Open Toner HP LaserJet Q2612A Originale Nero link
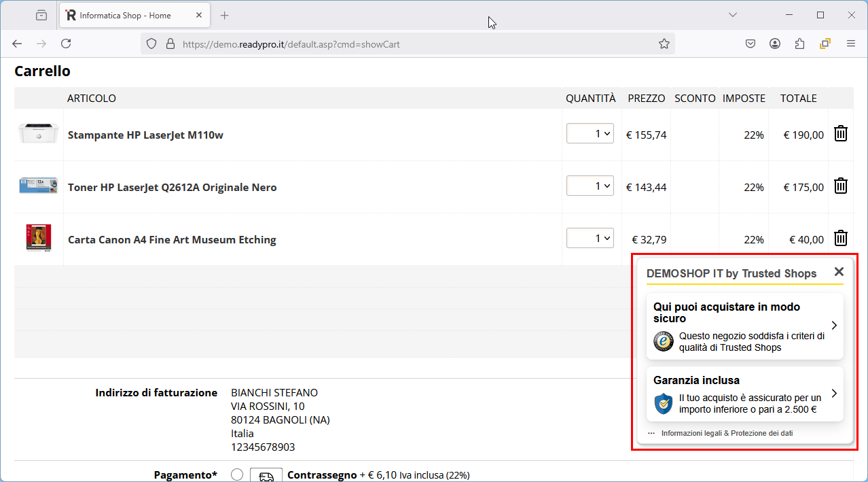 point(173,187)
